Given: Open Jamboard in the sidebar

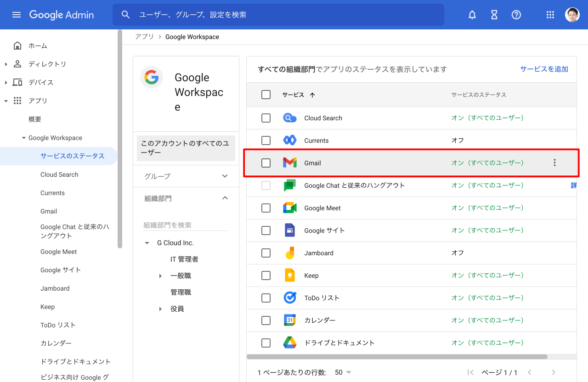Looking at the screenshot, I should click(x=55, y=288).
